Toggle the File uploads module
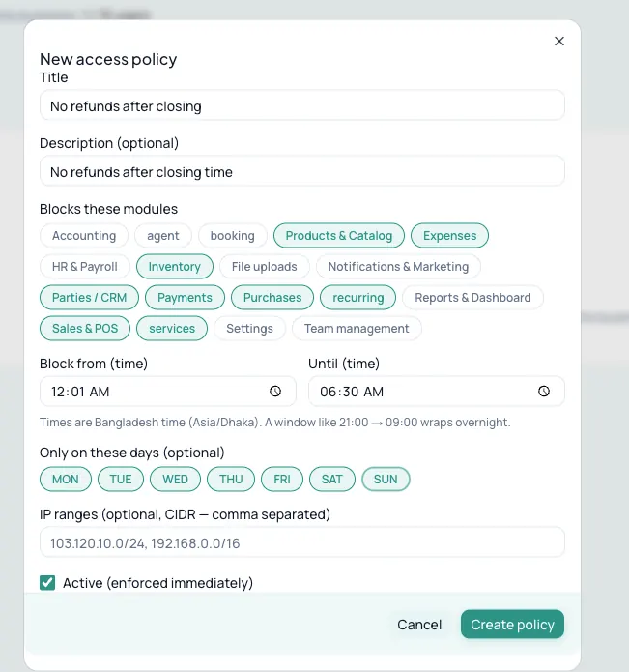Screen dimensions: 629x672 264,267
